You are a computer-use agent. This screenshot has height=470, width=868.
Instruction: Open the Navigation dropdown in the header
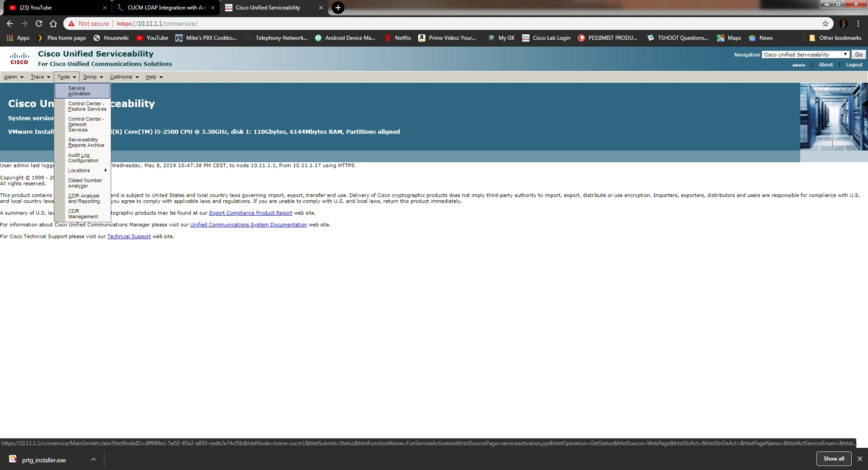pyautogui.click(x=806, y=55)
